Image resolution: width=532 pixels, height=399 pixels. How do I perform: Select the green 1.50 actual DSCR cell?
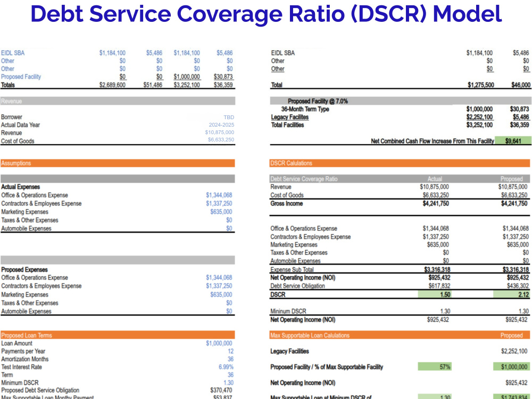(435, 295)
